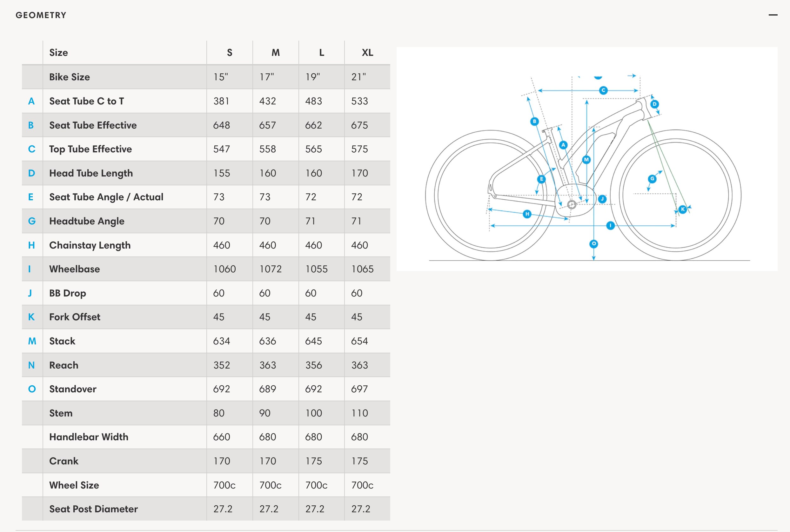Select the circled J marker on diagram
The width and height of the screenshot is (790, 532).
point(602,199)
